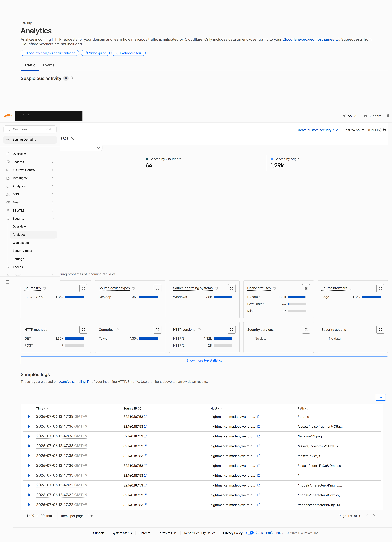Switch to the Events tab
Image resolution: width=392 pixels, height=542 pixels.
coord(48,65)
